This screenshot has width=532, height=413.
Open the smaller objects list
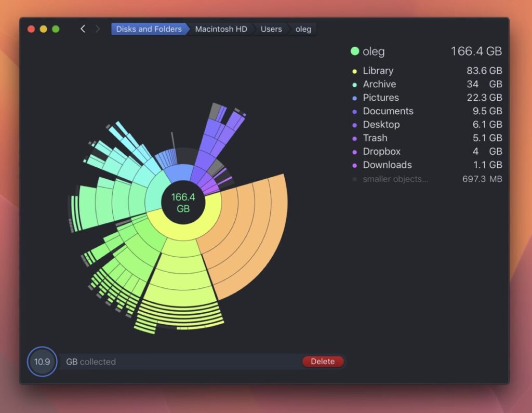coord(396,179)
